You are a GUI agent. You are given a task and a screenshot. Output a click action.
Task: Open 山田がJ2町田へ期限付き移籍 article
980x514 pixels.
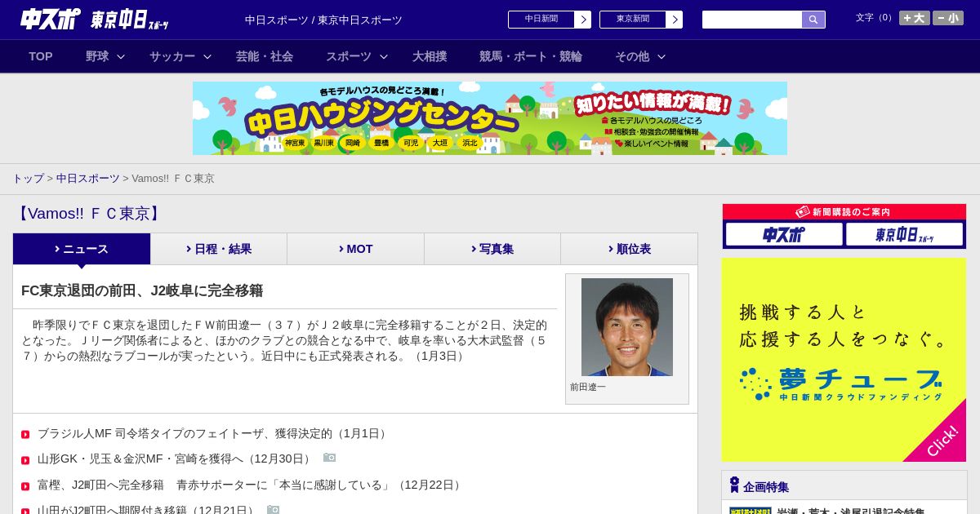click(x=148, y=510)
